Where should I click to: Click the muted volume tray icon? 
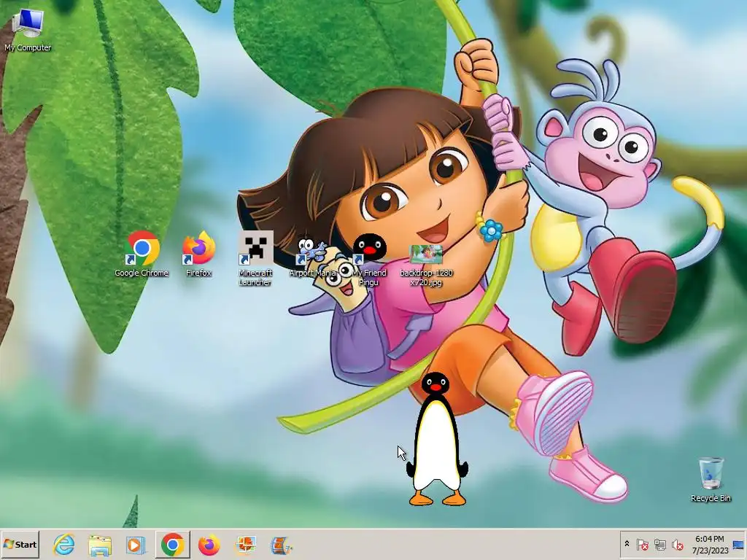pos(677,544)
